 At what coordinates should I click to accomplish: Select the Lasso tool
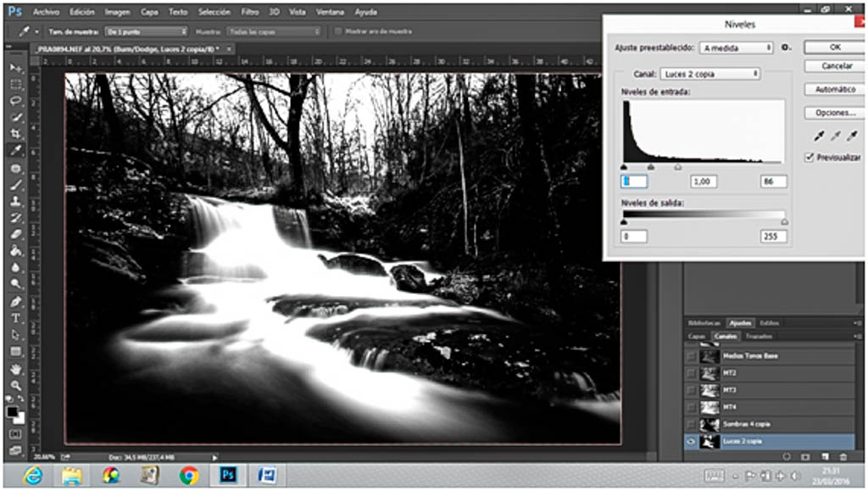point(15,100)
